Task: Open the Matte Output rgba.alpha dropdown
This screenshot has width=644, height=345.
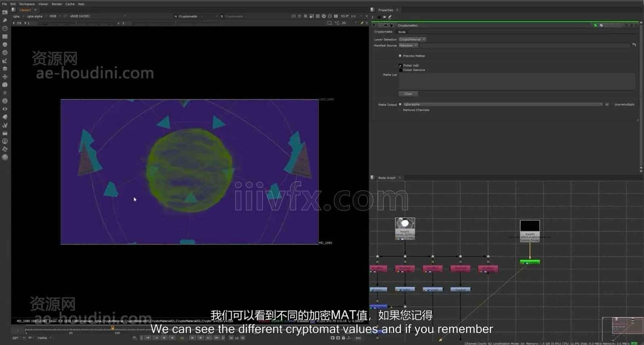Action: 503,105
